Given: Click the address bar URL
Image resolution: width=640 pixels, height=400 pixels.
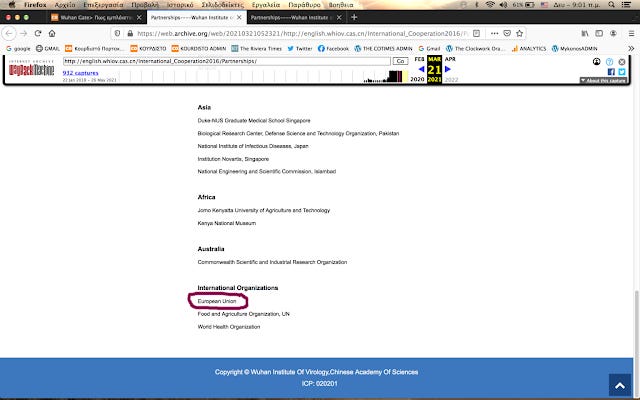Looking at the screenshot, I should point(302,33).
